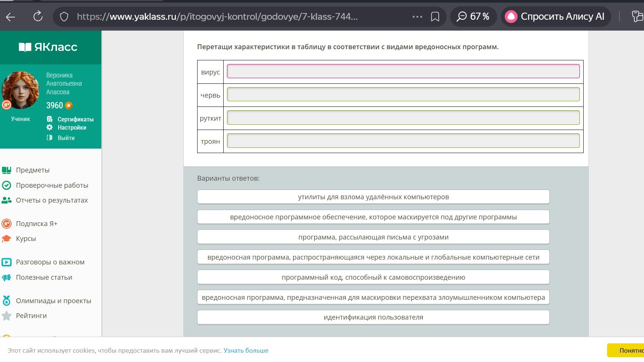The height and width of the screenshot is (362, 644).
Task: Click the ЯКласс logo
Action: tap(48, 47)
